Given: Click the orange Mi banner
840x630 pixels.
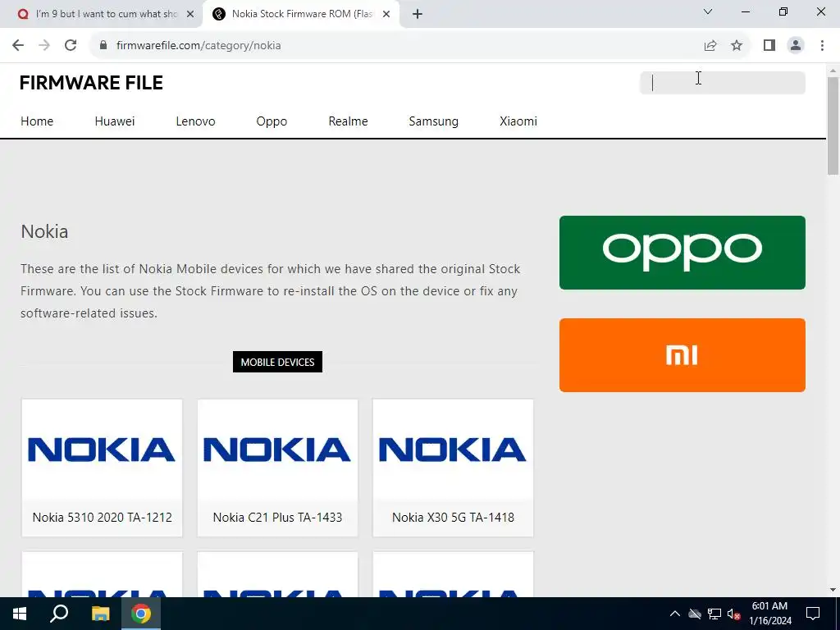Looking at the screenshot, I should pos(682,354).
